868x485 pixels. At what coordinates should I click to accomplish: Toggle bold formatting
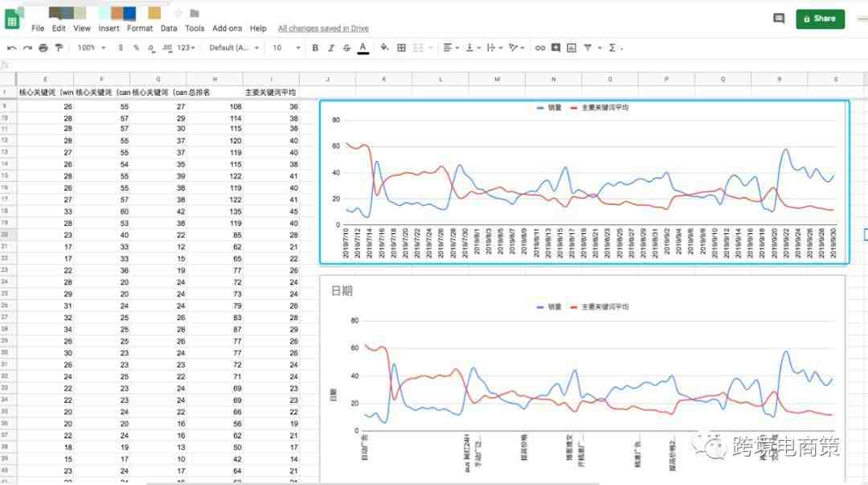point(315,48)
